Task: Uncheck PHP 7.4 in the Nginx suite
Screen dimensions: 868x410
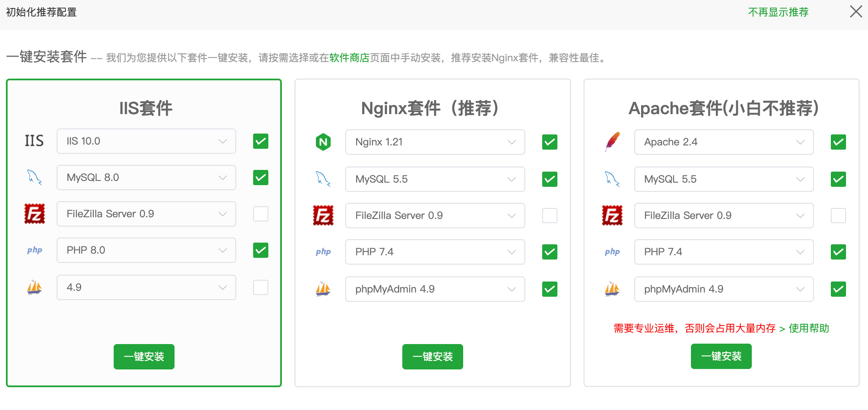Action: (550, 252)
